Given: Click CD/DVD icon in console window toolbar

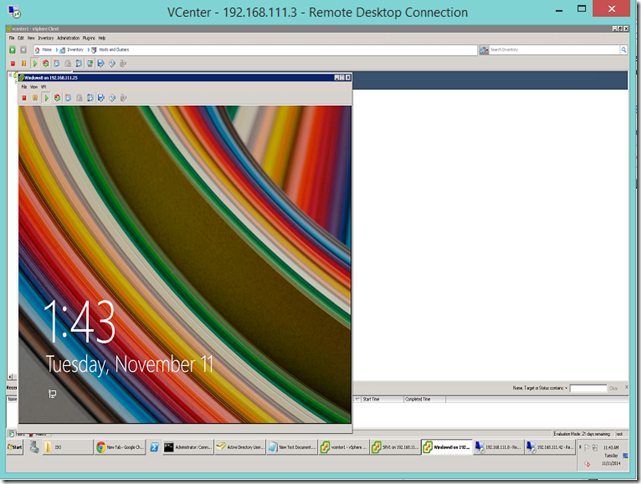Looking at the screenshot, I should (112, 98).
